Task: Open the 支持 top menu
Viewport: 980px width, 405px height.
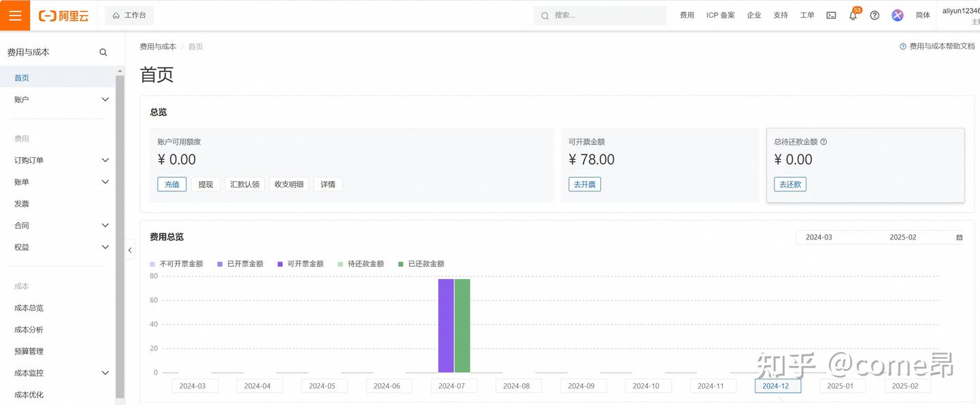Action: coord(781,16)
